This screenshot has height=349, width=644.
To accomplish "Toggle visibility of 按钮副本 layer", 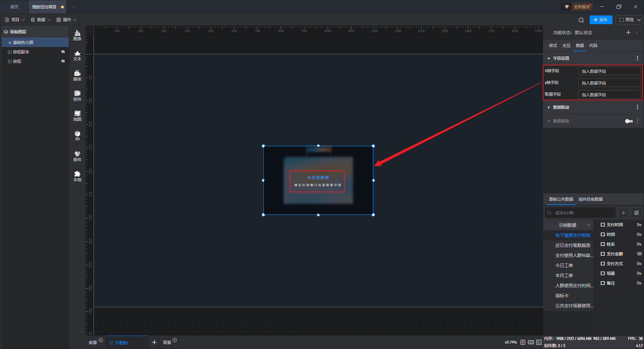I will 63,52.
